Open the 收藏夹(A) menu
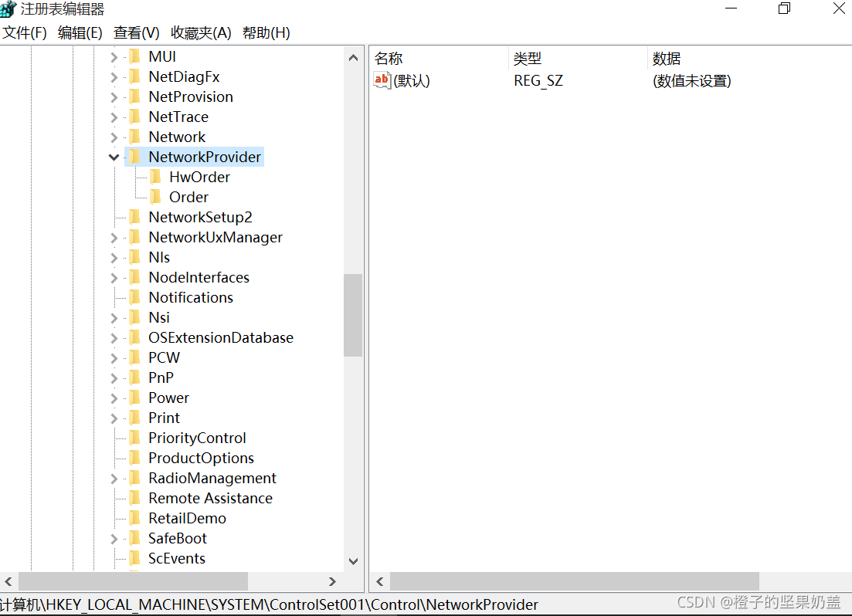The height and width of the screenshot is (616, 852). click(x=201, y=33)
